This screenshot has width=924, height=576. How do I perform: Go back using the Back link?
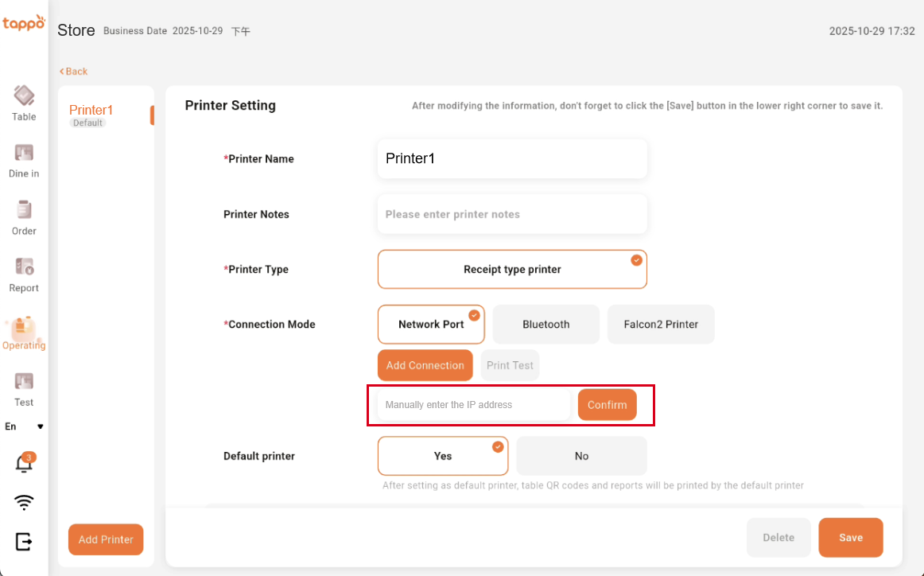click(74, 72)
